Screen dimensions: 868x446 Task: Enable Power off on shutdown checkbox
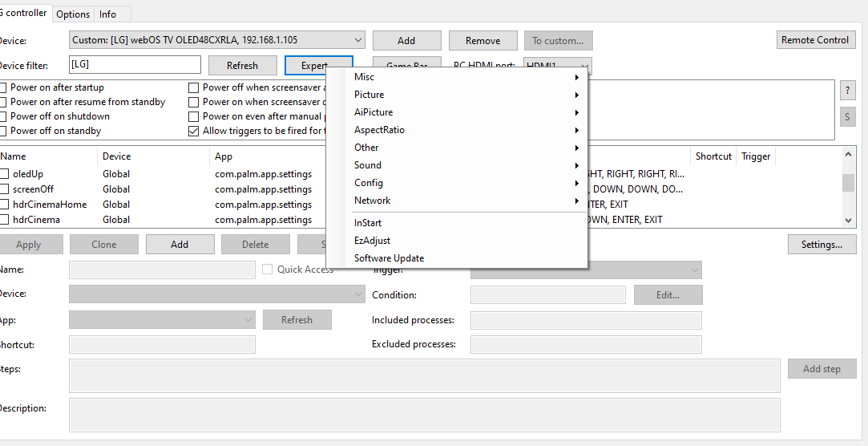pyautogui.click(x=4, y=116)
